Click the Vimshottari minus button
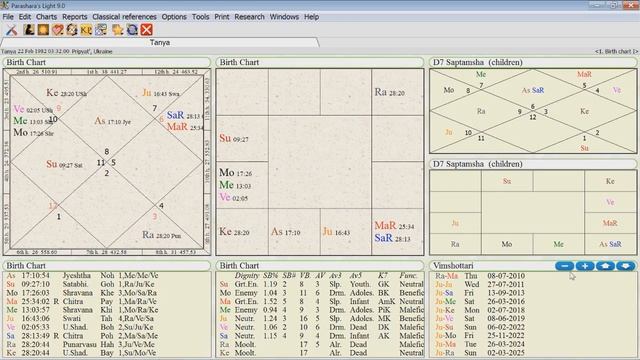This screenshot has height=360, width=640. [564, 266]
